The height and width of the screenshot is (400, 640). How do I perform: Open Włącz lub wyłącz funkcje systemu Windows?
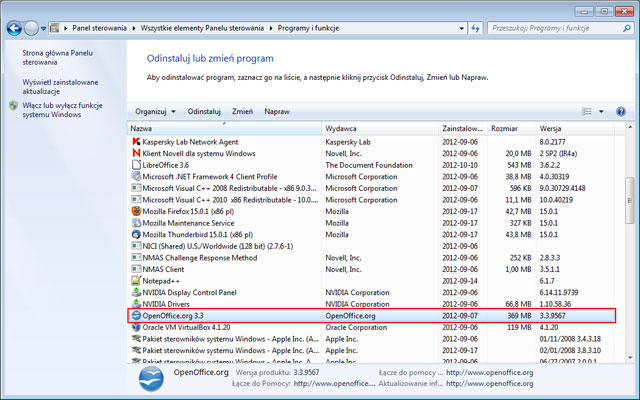coord(64,108)
